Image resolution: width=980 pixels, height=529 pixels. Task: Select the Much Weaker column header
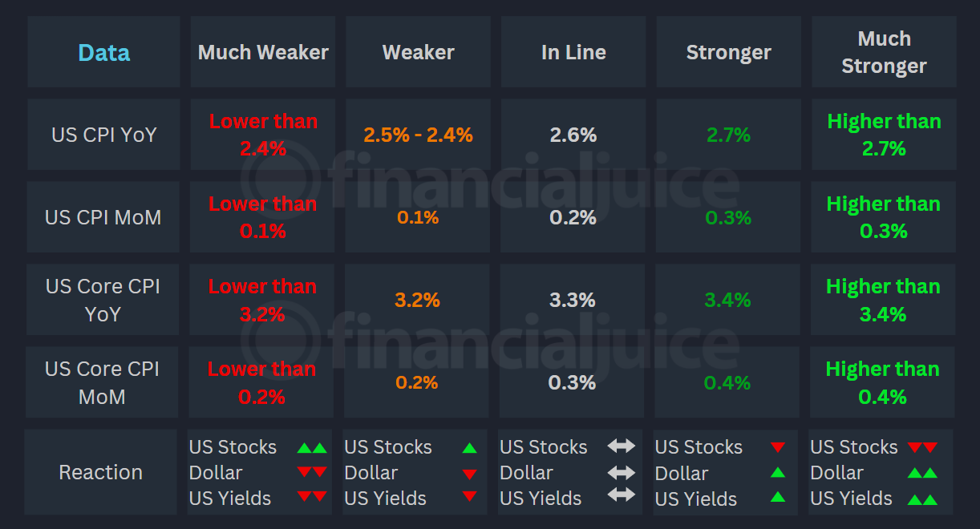263,53
